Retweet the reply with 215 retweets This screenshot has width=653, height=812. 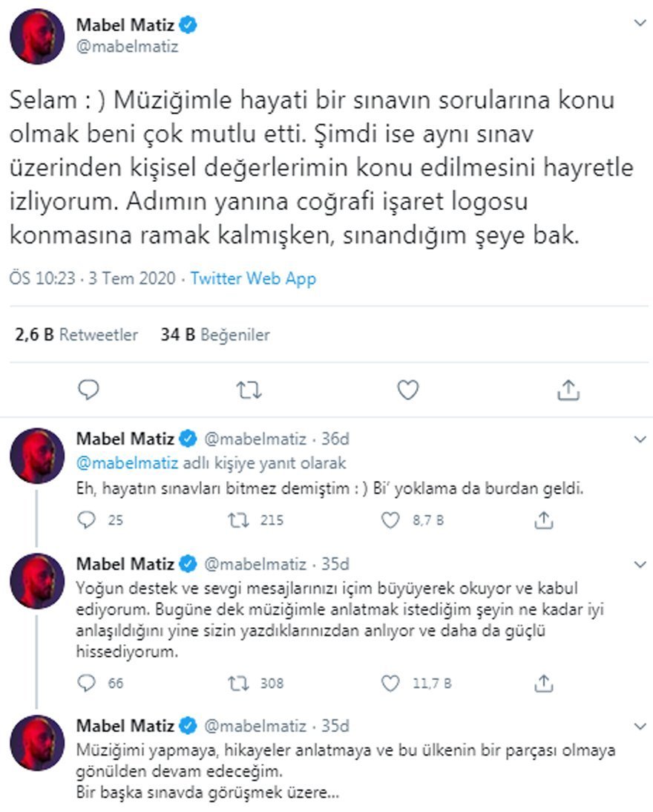pyautogui.click(x=238, y=520)
